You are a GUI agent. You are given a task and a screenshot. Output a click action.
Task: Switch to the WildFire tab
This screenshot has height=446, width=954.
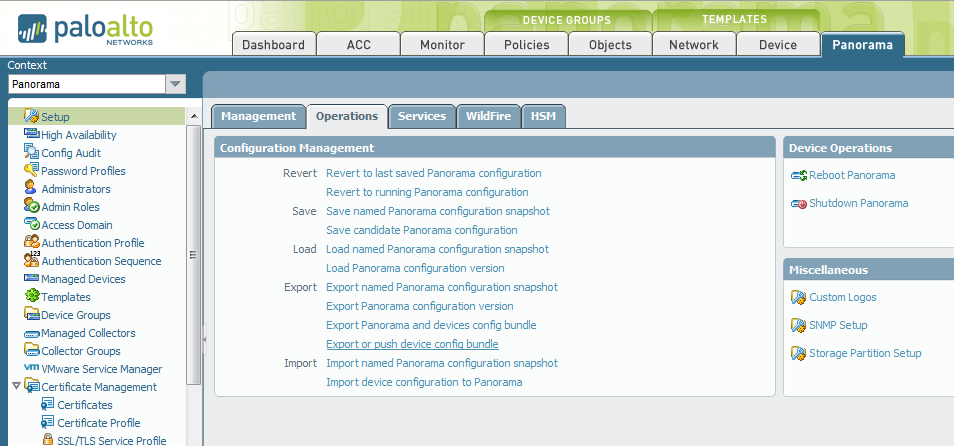(x=488, y=116)
